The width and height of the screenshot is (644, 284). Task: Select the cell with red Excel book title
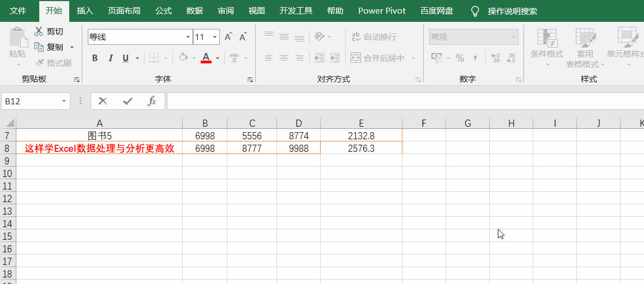click(99, 148)
